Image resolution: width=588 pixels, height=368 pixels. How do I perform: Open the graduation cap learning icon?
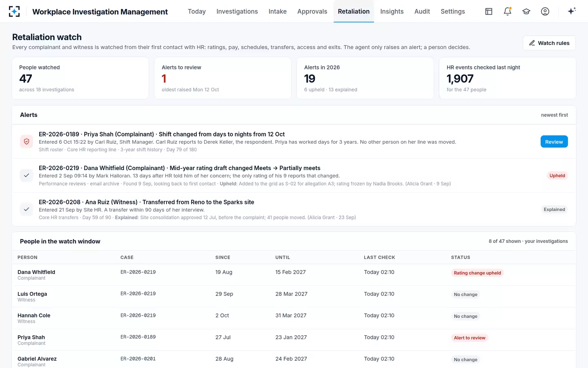[x=526, y=11]
